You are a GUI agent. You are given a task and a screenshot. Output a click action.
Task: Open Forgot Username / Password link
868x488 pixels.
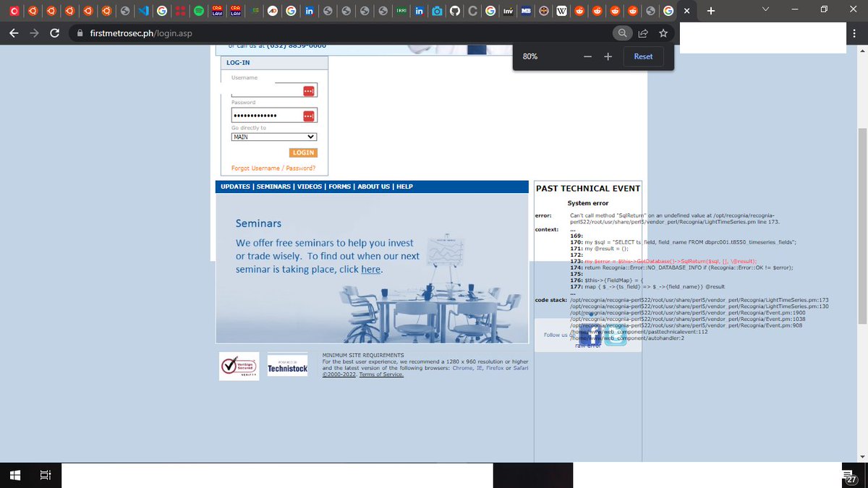(x=273, y=168)
